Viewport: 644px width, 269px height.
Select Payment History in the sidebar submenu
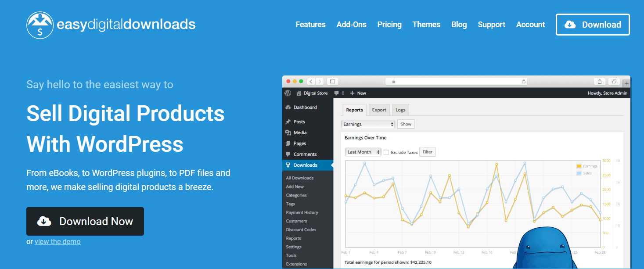click(x=302, y=212)
